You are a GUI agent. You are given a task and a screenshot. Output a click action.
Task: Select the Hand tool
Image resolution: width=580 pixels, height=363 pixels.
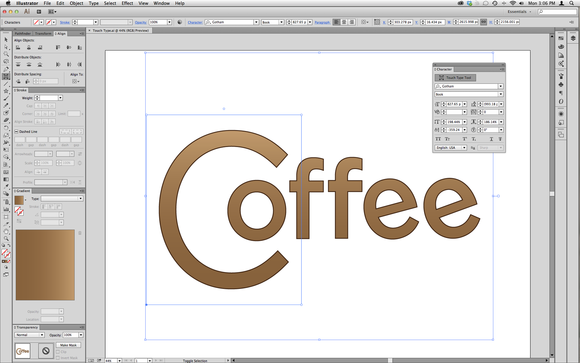click(6, 231)
